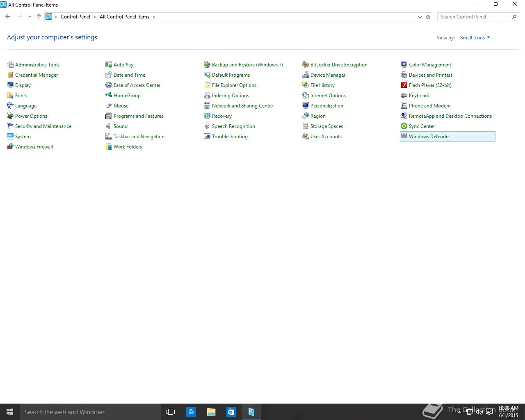525x420 pixels.
Task: Open the Storage Spaces icon
Action: [306, 126]
